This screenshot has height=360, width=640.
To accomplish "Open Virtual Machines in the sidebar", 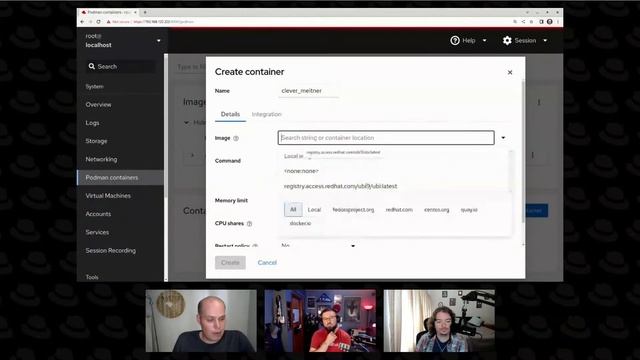I will (108, 196).
